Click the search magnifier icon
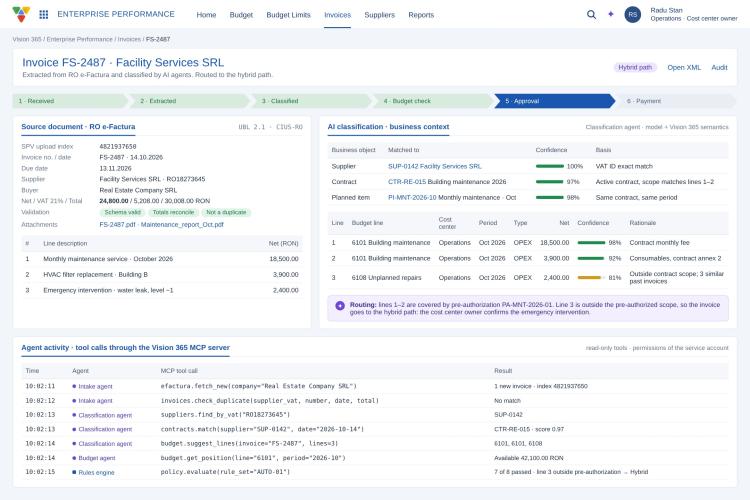The width and height of the screenshot is (750, 500). (591, 14)
